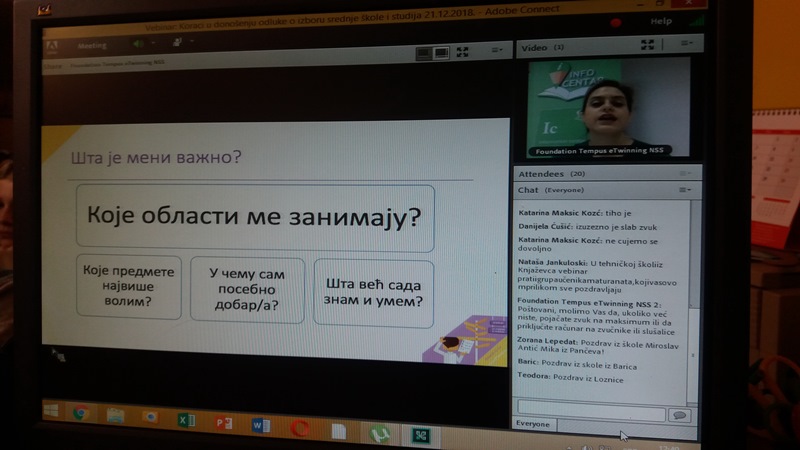800x450 pixels.
Task: Open File Explorer from the taskbar
Action: click(x=115, y=415)
